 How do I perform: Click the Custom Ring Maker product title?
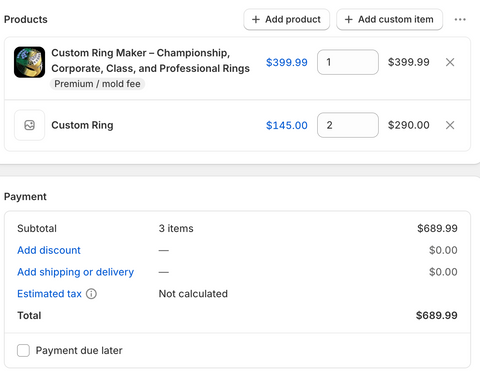tap(150, 61)
